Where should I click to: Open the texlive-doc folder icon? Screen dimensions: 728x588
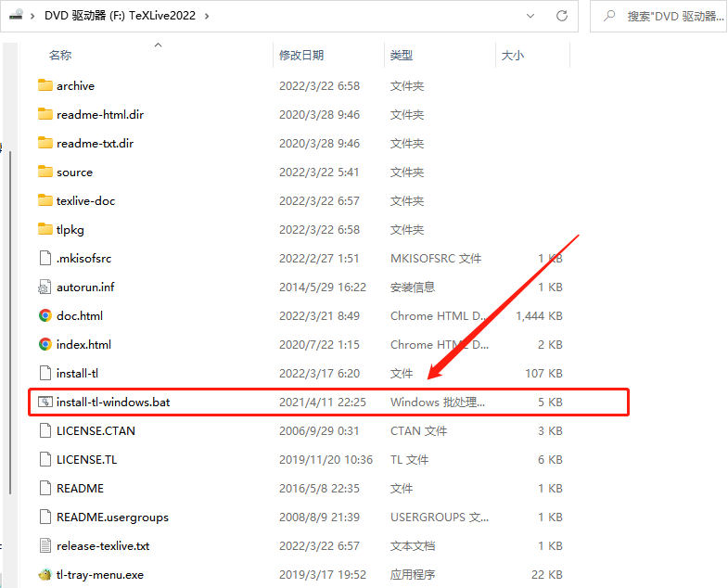45,200
